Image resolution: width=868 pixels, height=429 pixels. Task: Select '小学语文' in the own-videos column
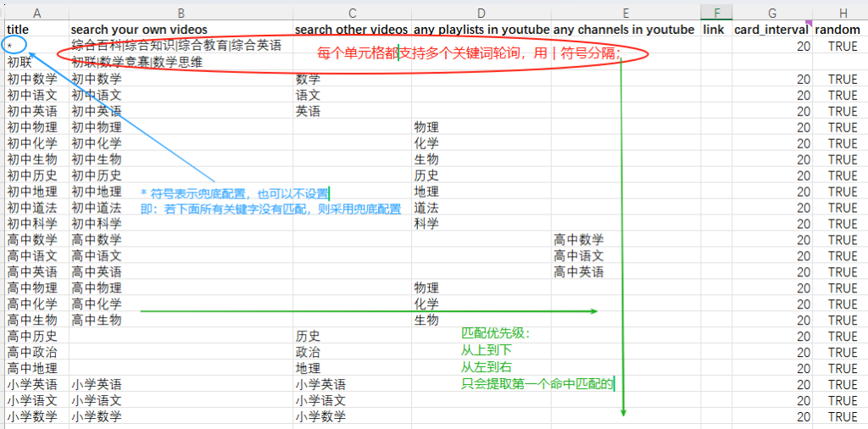coord(181,400)
